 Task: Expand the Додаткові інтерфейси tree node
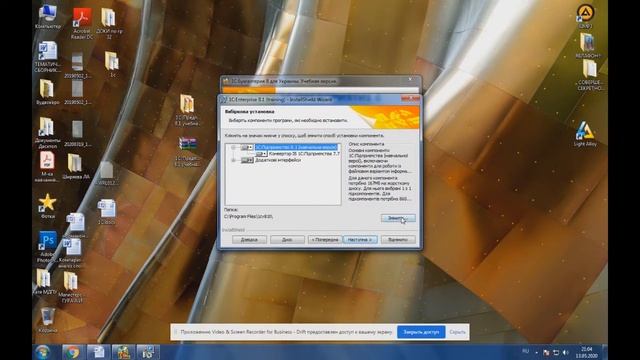(x=233, y=160)
